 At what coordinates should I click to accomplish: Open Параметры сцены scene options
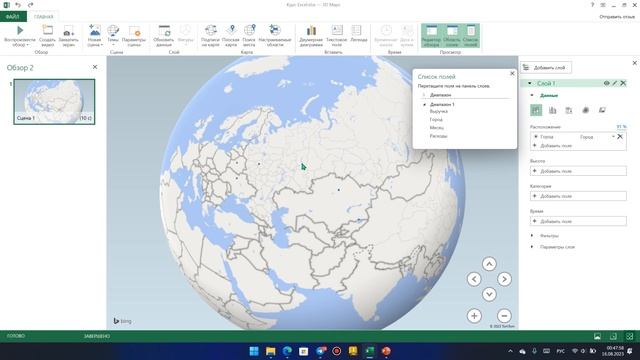pyautogui.click(x=134, y=36)
